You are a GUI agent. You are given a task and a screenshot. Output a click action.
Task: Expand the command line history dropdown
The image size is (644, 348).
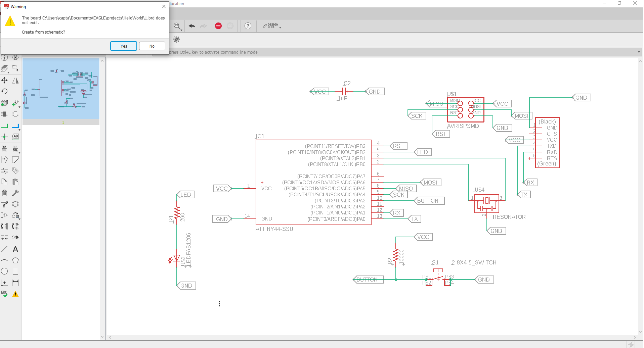pos(639,52)
